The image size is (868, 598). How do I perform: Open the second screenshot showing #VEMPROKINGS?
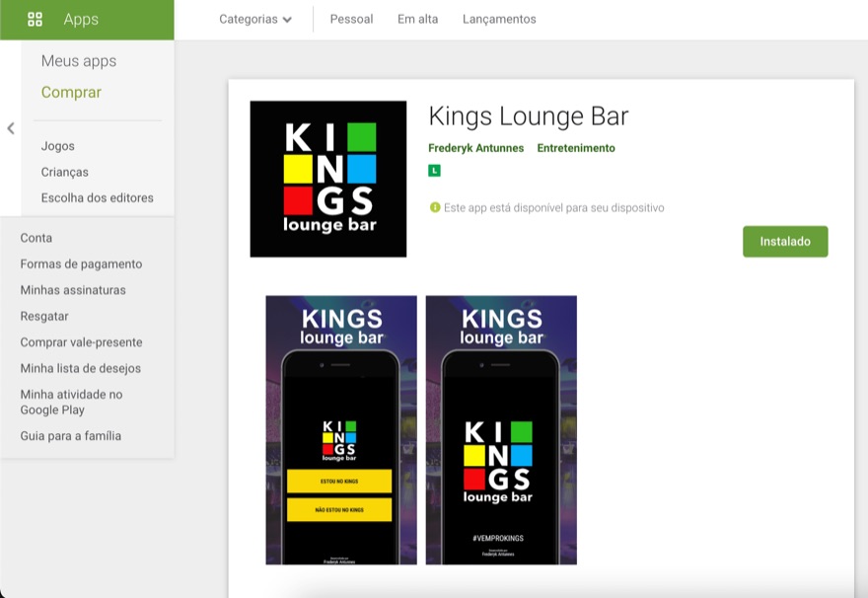tap(501, 430)
